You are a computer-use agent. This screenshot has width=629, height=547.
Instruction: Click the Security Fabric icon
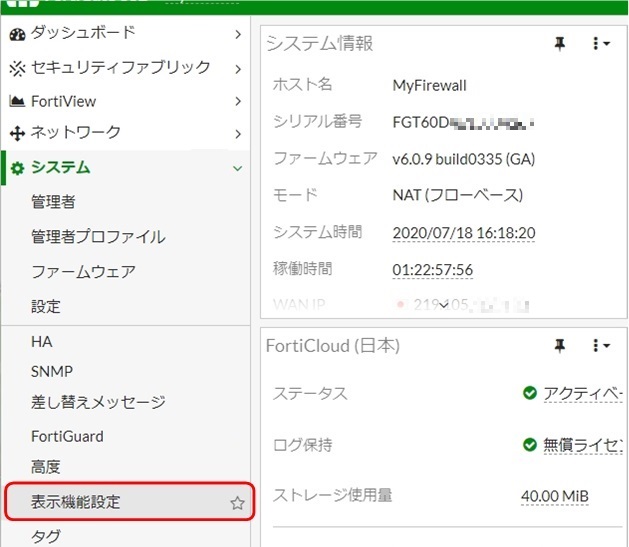(17, 68)
